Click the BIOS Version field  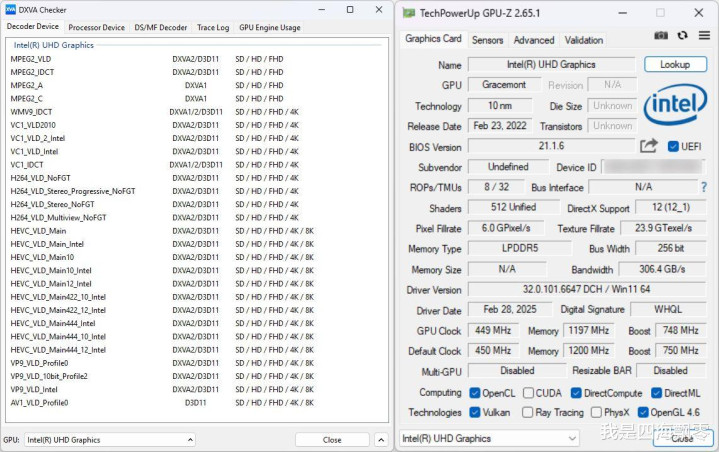tap(551, 146)
